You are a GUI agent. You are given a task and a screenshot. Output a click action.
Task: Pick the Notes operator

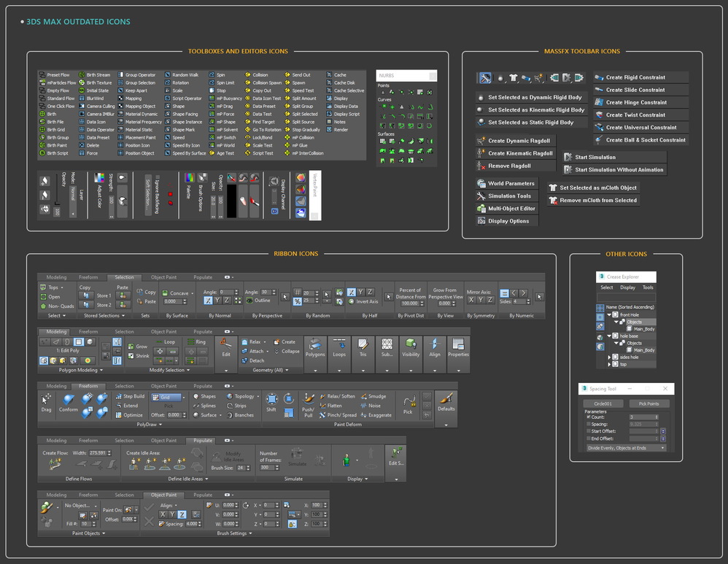336,122
